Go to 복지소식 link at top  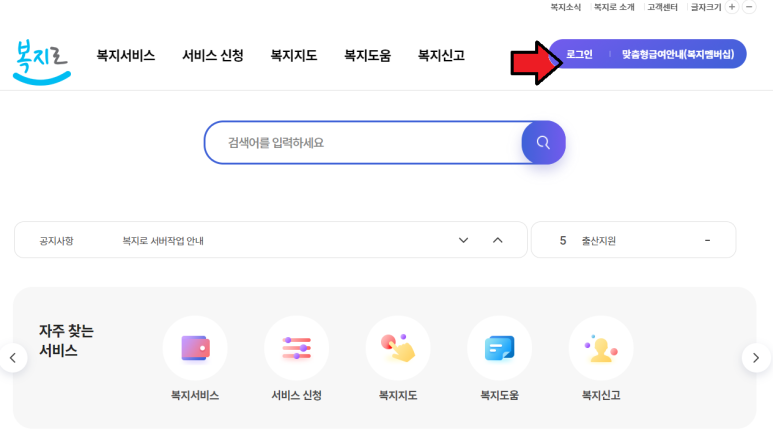coord(565,7)
